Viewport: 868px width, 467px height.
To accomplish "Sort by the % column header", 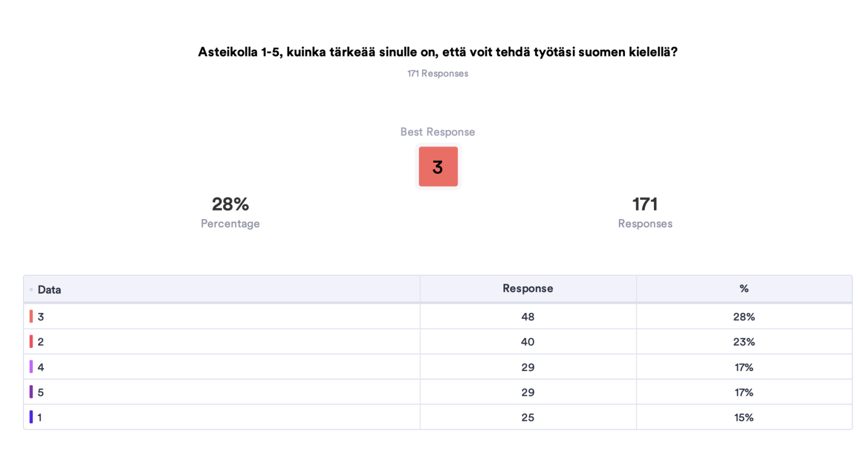I will [x=744, y=289].
